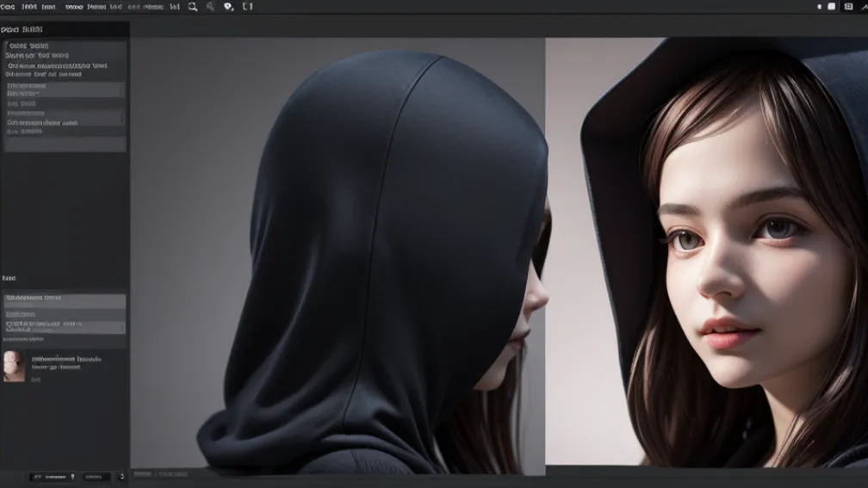Open the first dropdown in bottom status bar
Image resolution: width=868 pixels, height=488 pixels.
(53, 476)
